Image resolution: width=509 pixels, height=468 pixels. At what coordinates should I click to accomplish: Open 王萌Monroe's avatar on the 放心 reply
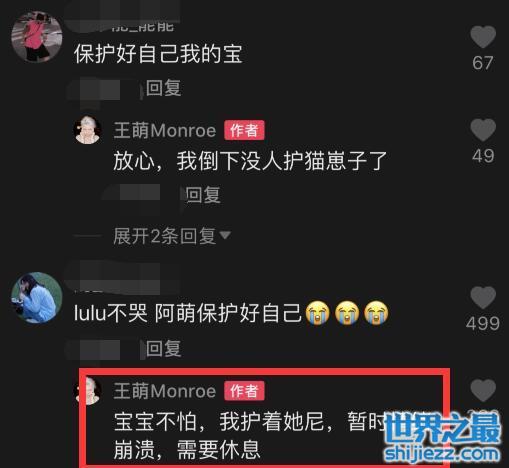click(x=88, y=130)
